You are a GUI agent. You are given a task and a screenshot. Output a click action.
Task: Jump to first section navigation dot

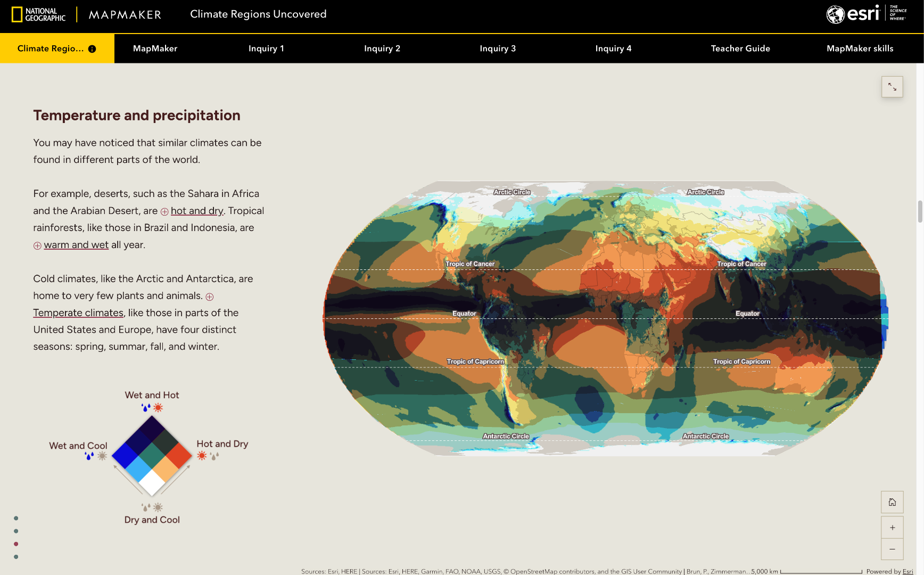[16, 518]
